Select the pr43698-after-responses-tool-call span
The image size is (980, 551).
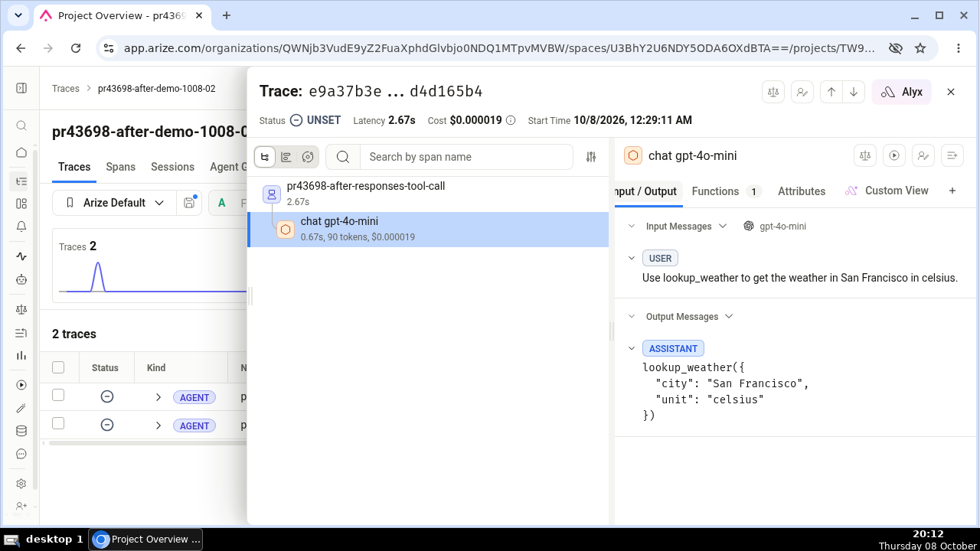point(428,194)
